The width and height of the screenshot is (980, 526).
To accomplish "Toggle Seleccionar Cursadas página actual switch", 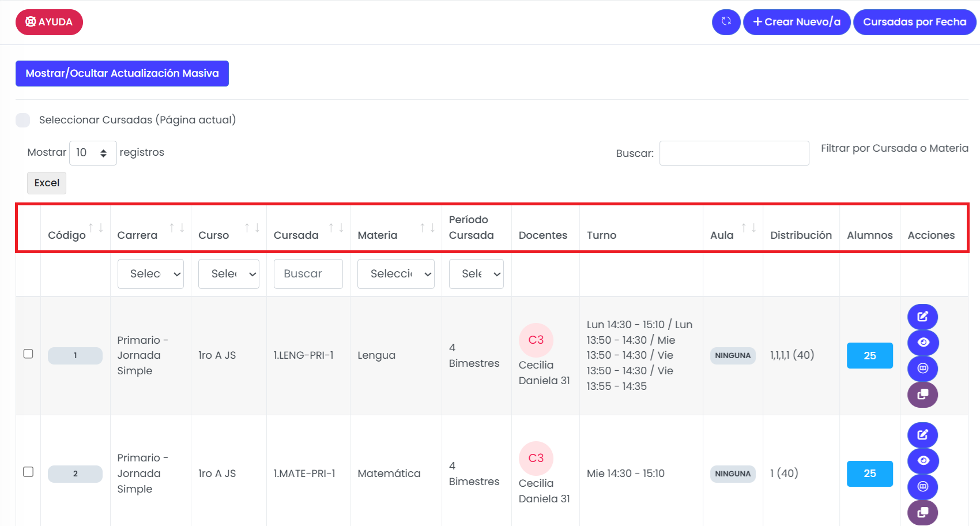I will 23,120.
